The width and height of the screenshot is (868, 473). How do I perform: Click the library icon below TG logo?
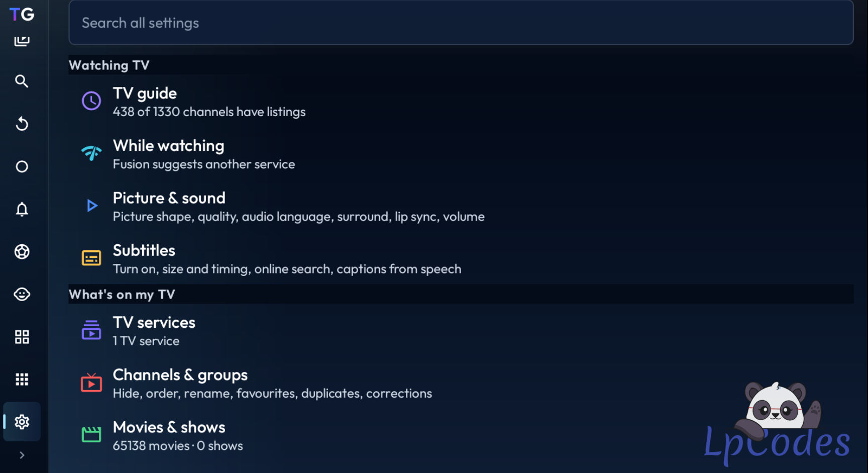(22, 40)
